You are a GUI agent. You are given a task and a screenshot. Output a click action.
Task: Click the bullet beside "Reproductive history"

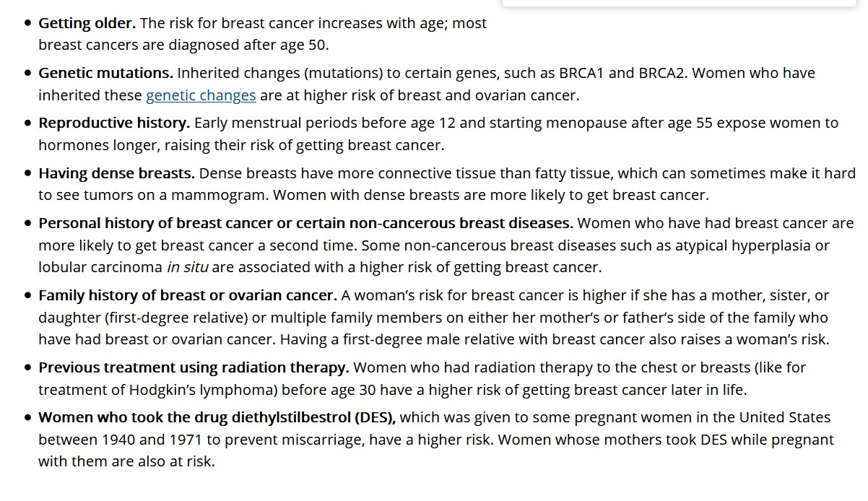(27, 123)
